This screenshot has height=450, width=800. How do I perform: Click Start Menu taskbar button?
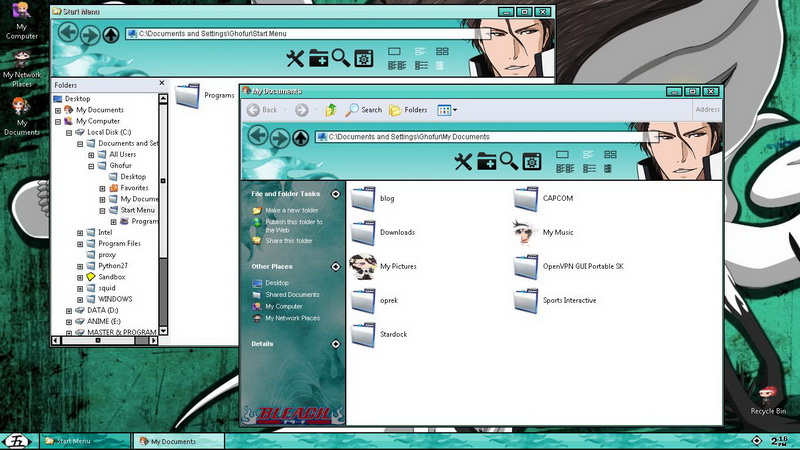[85, 441]
